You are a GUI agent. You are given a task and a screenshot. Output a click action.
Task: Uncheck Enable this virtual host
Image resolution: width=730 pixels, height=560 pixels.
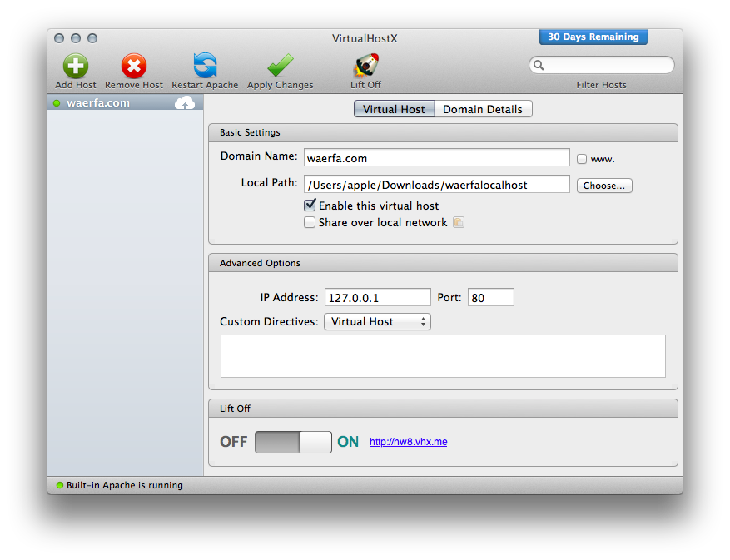(x=310, y=206)
